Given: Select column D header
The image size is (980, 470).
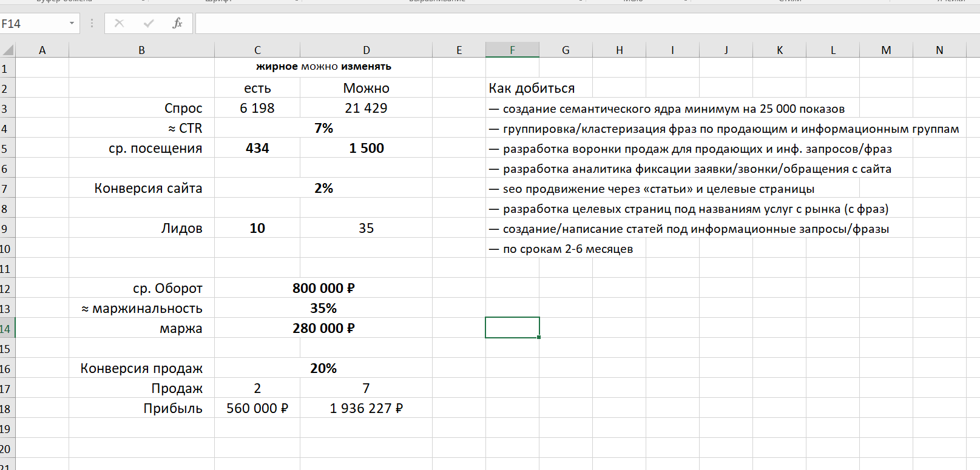Looking at the screenshot, I should pos(366,50).
